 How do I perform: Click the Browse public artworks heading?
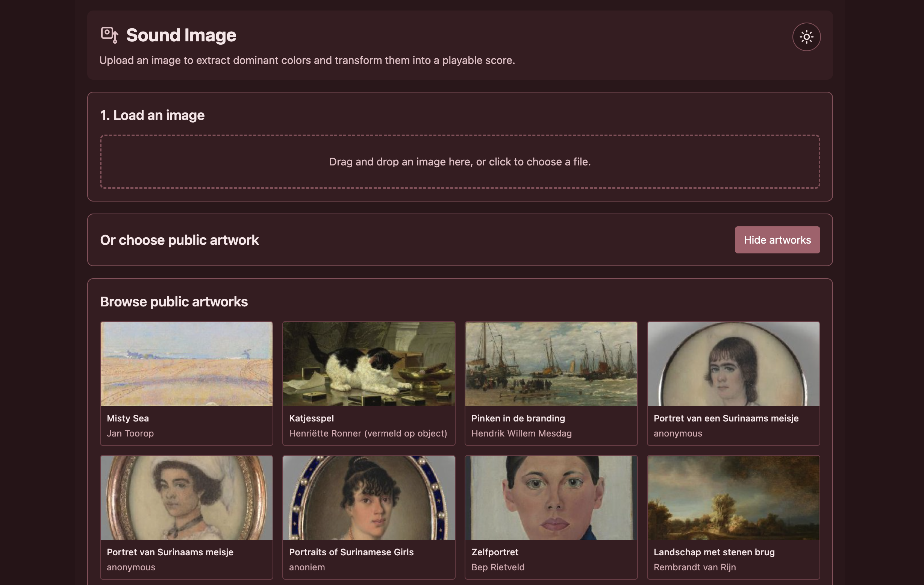point(174,302)
